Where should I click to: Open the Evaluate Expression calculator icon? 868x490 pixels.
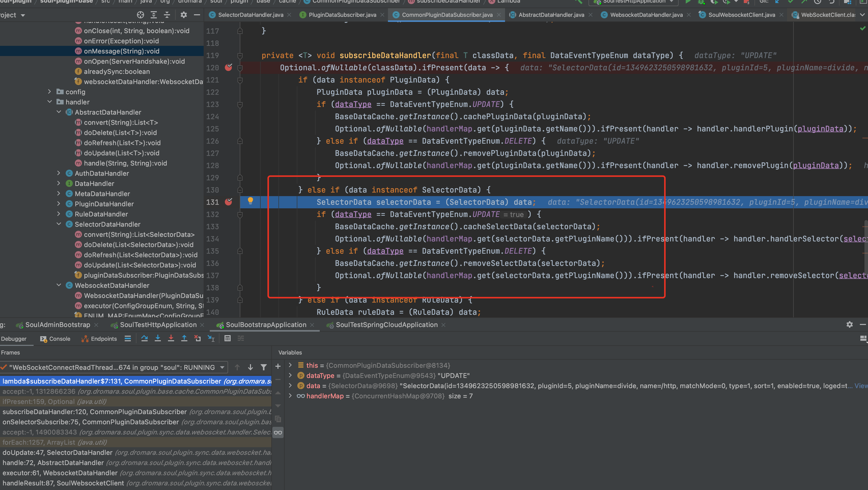pos(228,338)
